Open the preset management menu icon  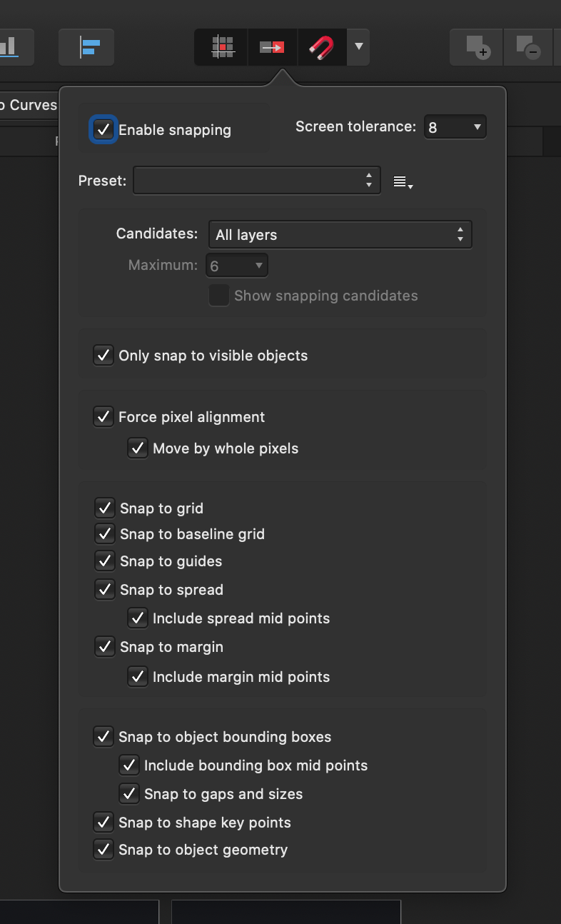(x=402, y=181)
